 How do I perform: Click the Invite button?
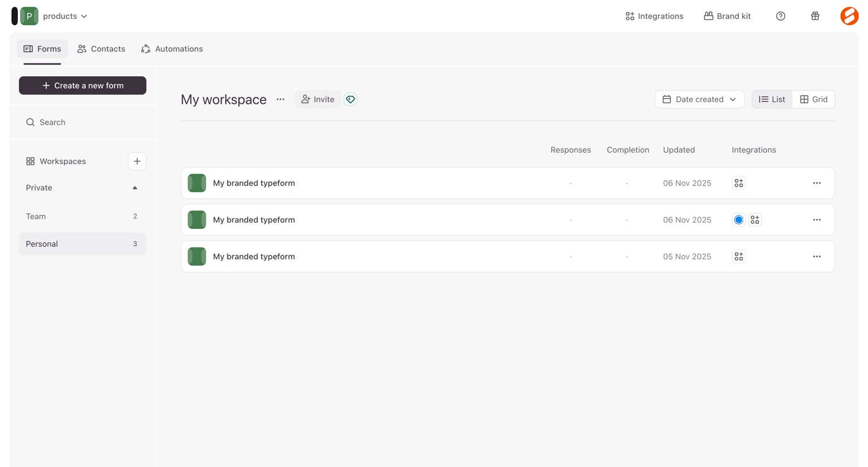(317, 99)
